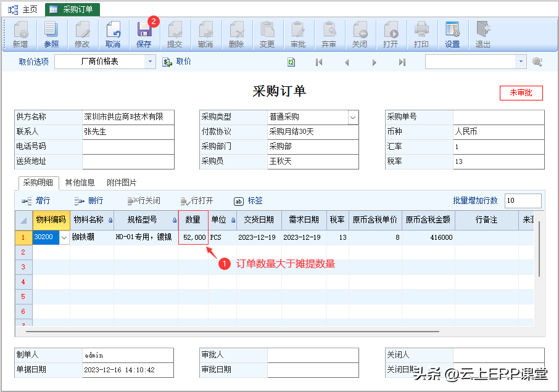Select the 采购明细 tab
This screenshot has height=392, width=559.
[38, 182]
